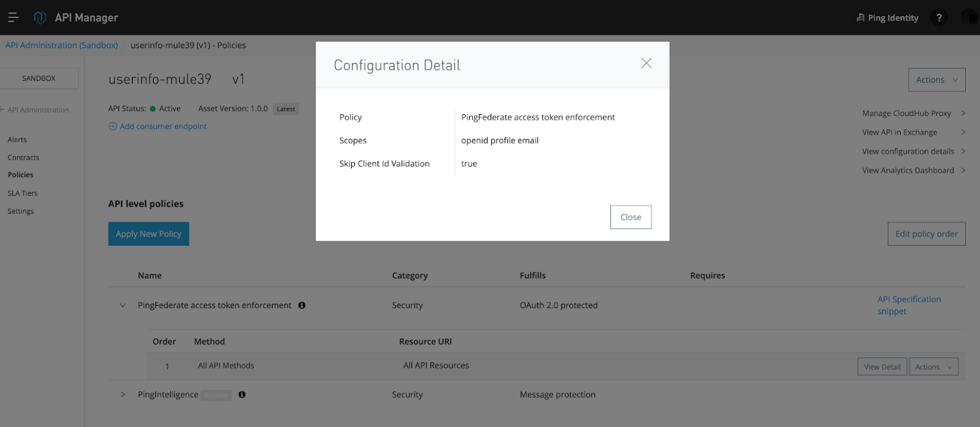Click the API Manager logo icon

40,18
